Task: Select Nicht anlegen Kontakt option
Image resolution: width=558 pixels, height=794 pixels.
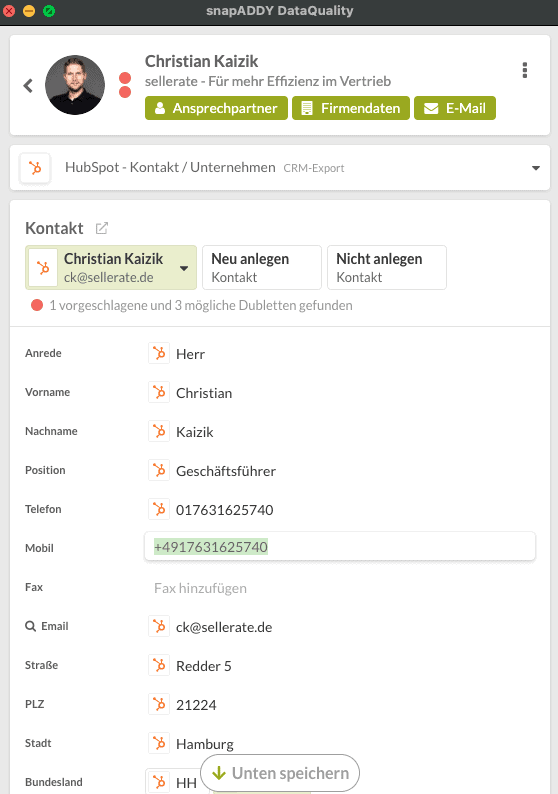Action: (x=387, y=267)
